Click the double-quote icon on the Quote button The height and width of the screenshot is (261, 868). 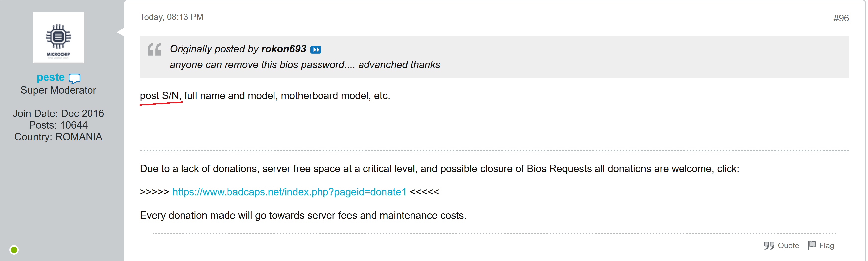click(x=769, y=246)
